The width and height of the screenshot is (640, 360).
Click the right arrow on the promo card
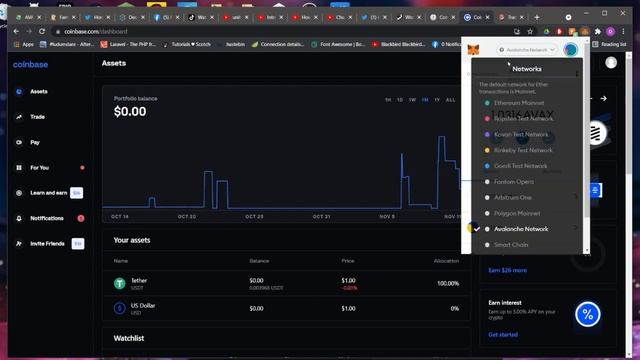[x=603, y=99]
